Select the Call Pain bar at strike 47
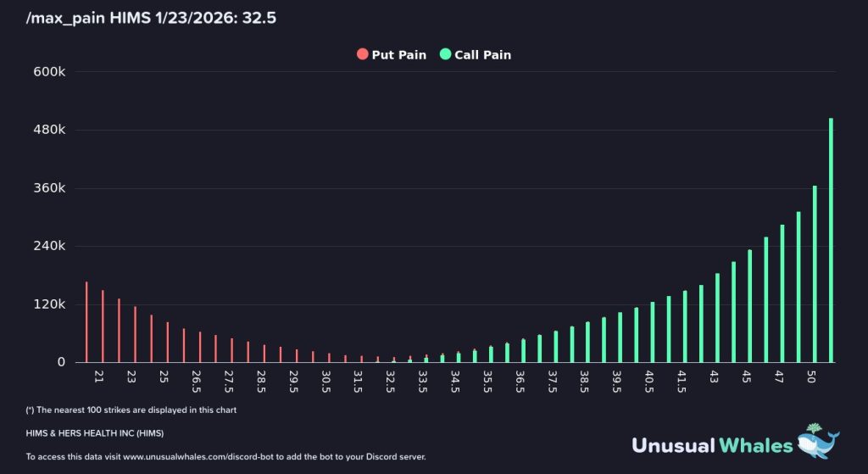The height and width of the screenshot is (474, 868). point(782,293)
